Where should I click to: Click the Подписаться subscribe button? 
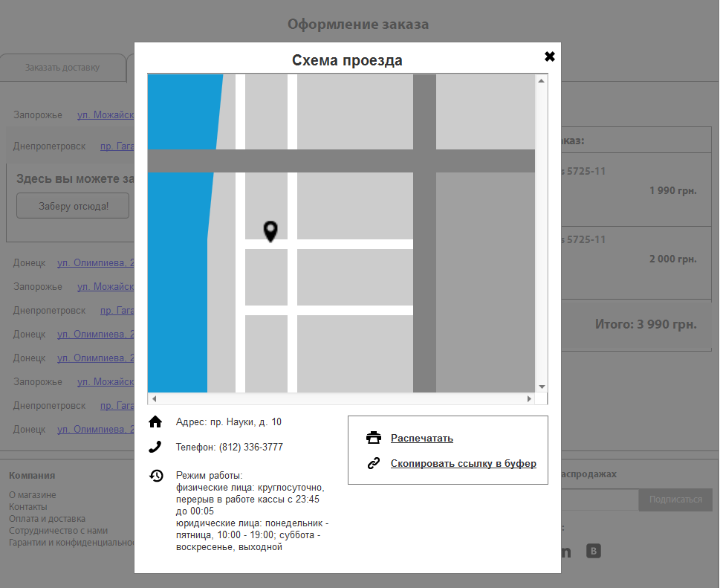click(675, 500)
